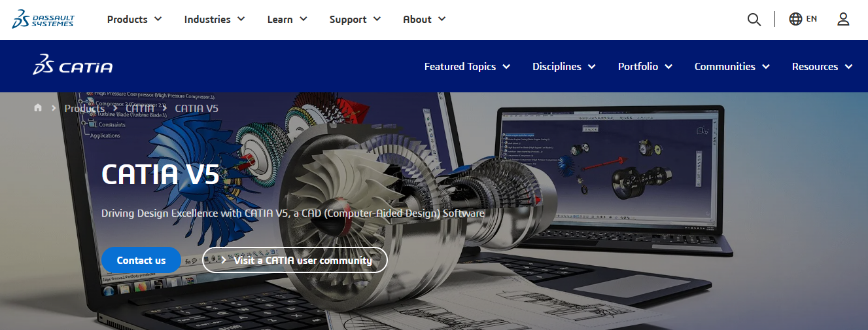This screenshot has height=330, width=868.
Task: Select the EN language label
Action: pyautogui.click(x=812, y=19)
